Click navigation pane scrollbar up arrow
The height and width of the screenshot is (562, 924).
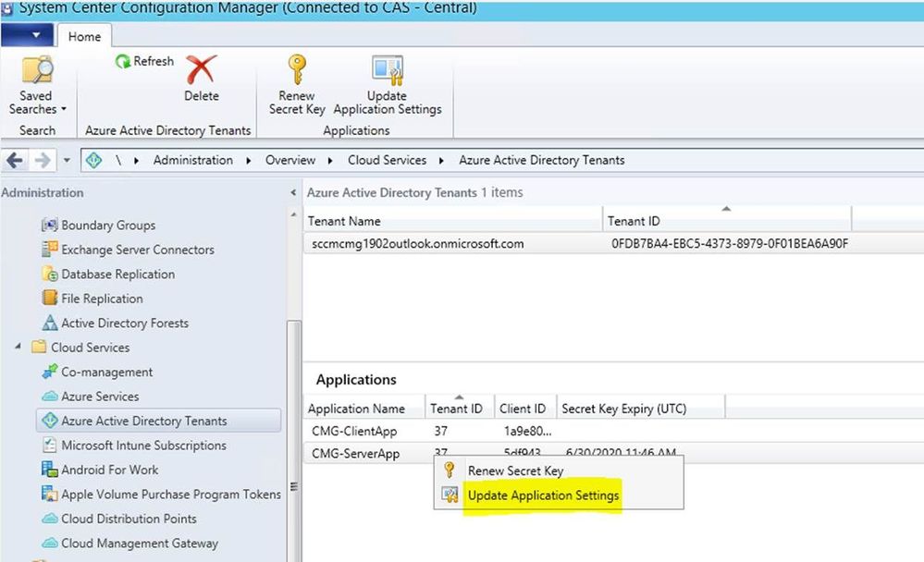pos(293,215)
